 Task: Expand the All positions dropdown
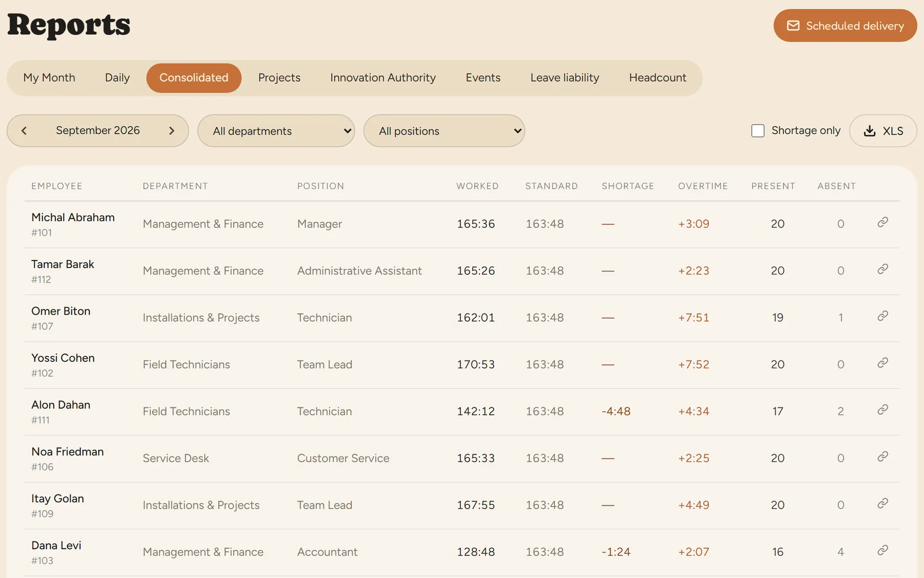pos(444,131)
